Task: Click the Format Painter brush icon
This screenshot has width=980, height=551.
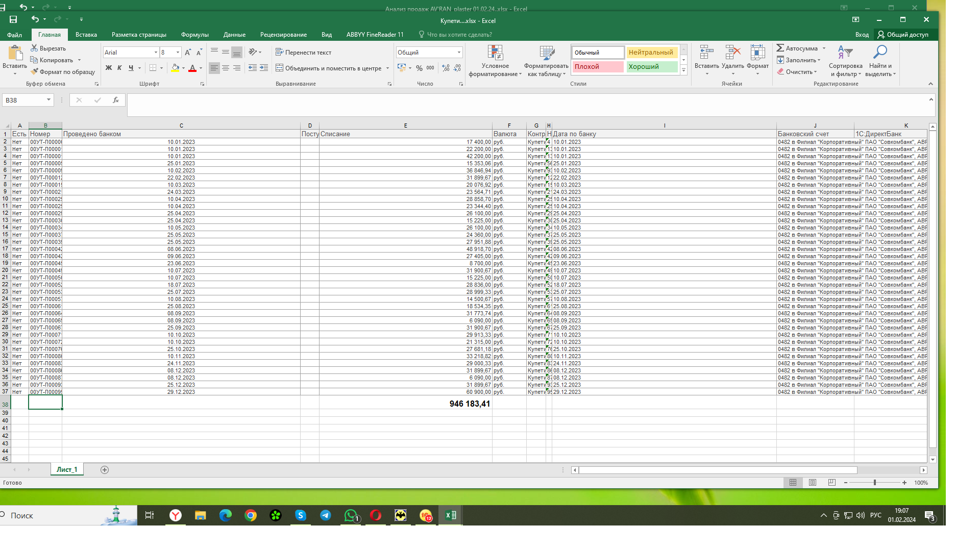Action: [x=35, y=72]
